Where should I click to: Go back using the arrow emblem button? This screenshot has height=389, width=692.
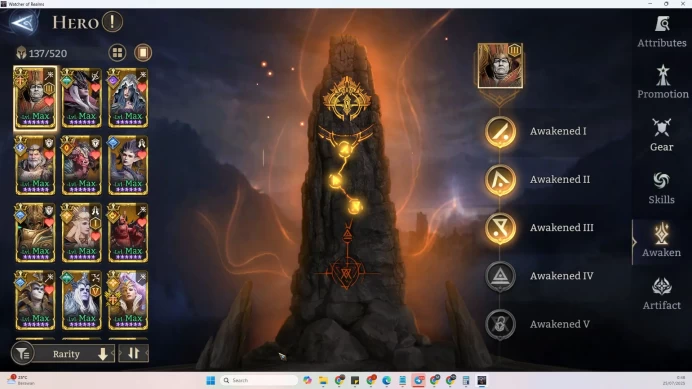(24, 22)
